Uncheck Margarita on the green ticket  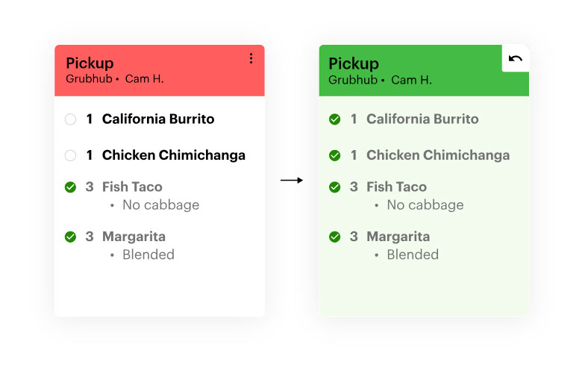[334, 237]
